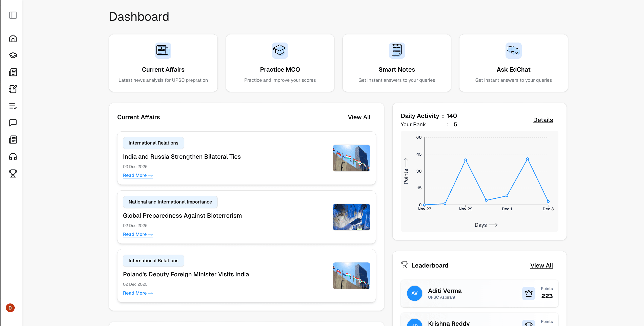Click View All in Current Affairs

[x=359, y=117]
